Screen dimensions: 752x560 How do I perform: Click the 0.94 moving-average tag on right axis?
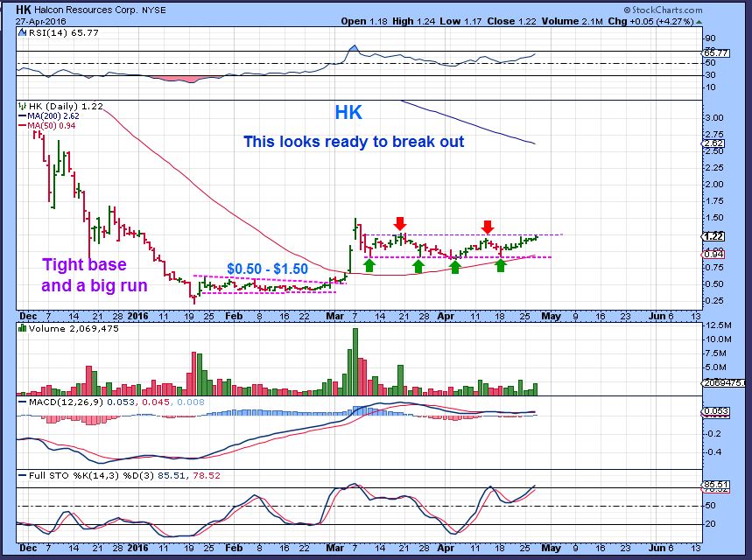[713, 254]
